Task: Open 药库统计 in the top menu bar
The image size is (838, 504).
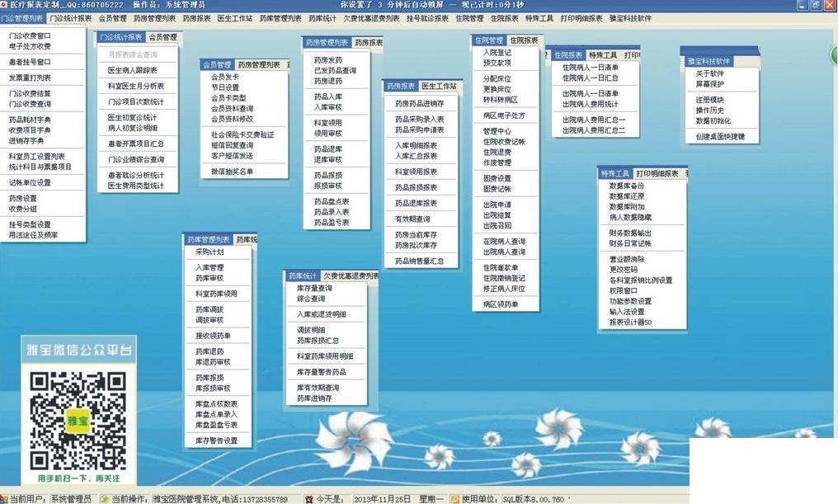Action: [322, 18]
